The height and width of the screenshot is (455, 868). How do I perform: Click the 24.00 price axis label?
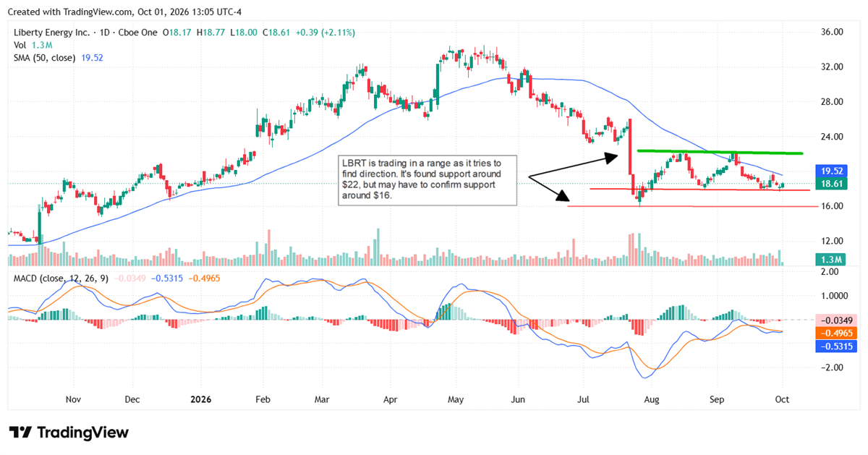[x=832, y=137]
